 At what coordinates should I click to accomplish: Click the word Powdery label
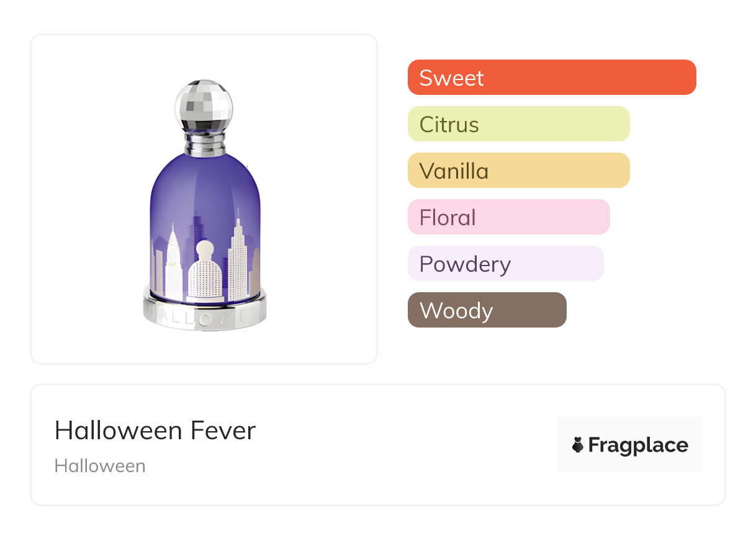[465, 264]
